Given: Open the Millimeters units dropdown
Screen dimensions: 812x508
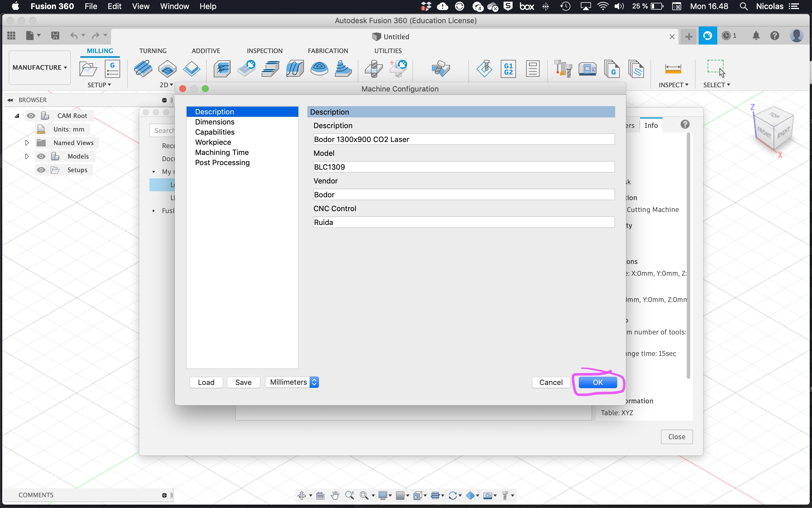Looking at the screenshot, I should [x=292, y=382].
